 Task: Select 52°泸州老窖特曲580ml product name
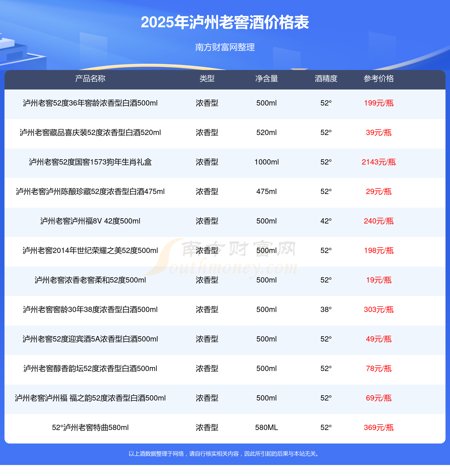90,427
